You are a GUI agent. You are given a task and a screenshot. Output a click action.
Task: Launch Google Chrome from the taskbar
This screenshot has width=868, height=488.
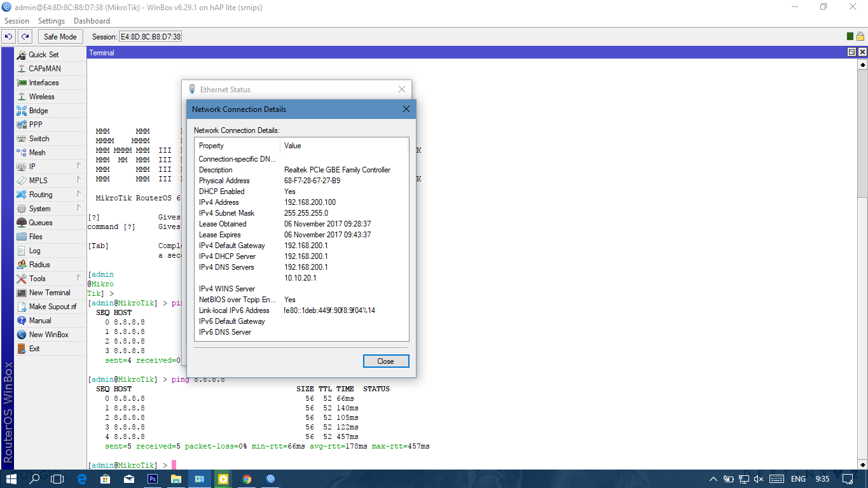pos(247,478)
